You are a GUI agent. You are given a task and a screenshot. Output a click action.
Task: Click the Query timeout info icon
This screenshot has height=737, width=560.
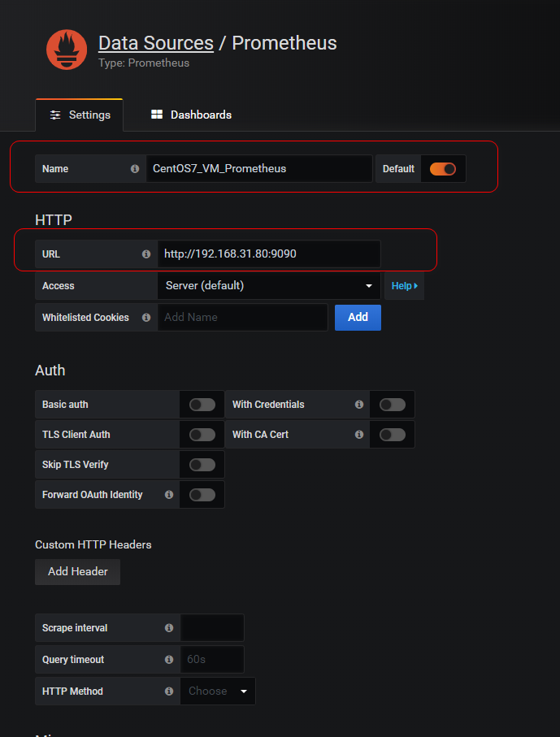[169, 660]
